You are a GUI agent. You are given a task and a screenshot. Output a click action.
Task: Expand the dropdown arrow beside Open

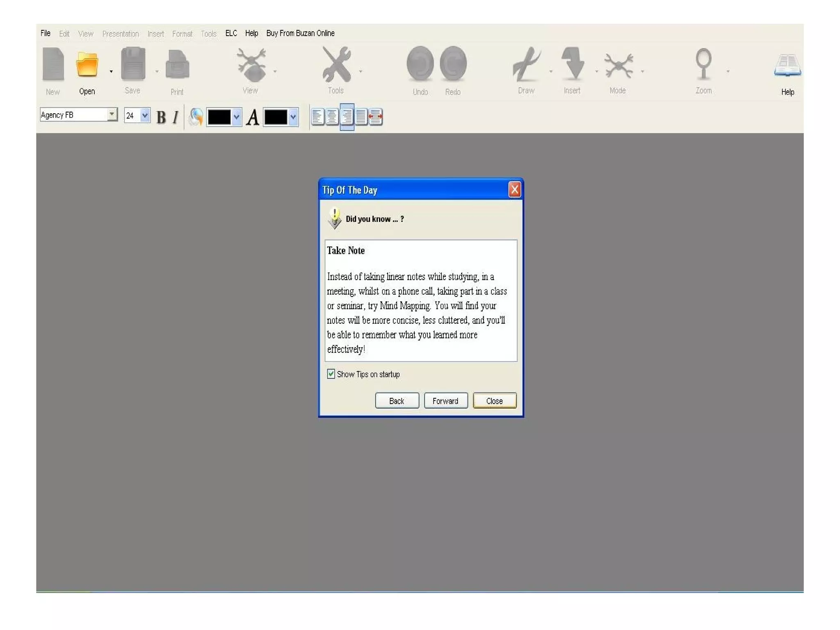point(111,72)
